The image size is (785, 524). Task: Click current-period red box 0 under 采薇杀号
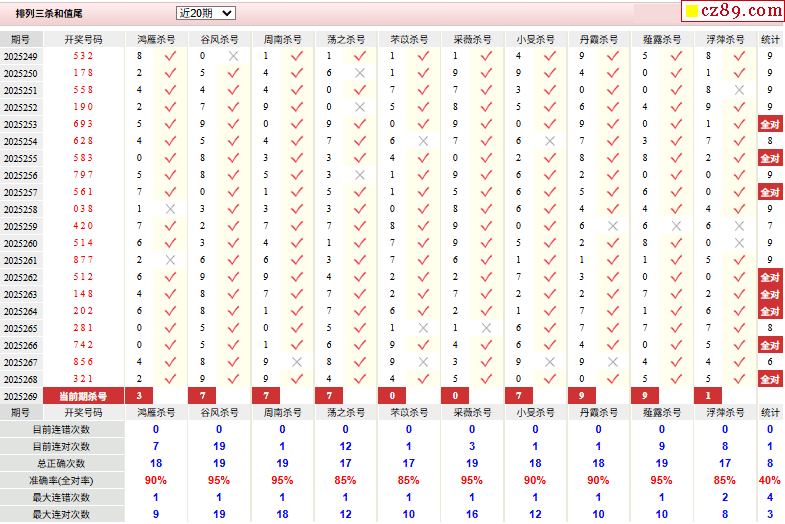(455, 396)
